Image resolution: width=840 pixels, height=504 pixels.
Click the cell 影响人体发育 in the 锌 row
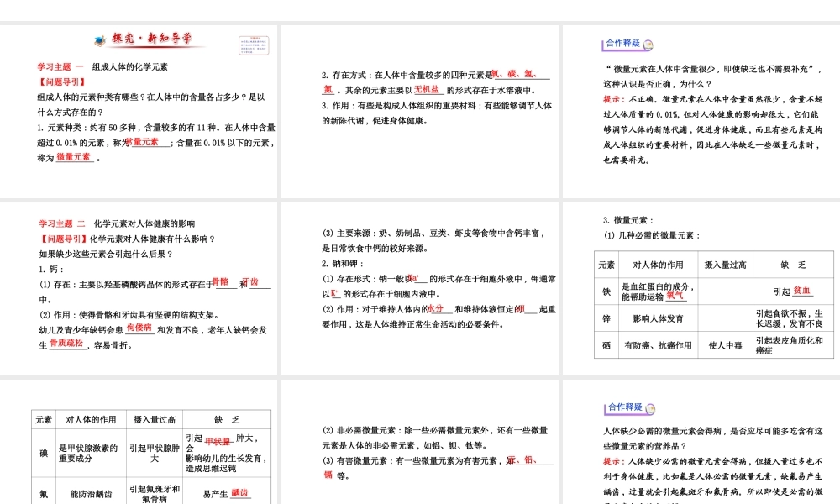tap(658, 318)
